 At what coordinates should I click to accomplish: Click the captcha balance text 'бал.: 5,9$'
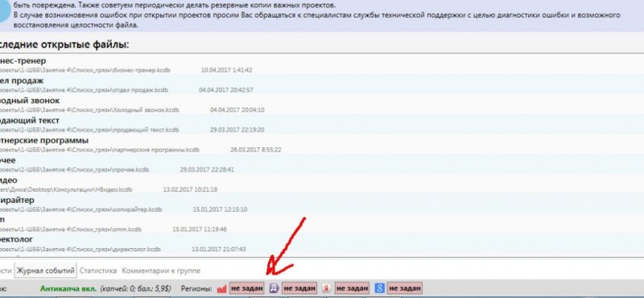(x=155, y=288)
